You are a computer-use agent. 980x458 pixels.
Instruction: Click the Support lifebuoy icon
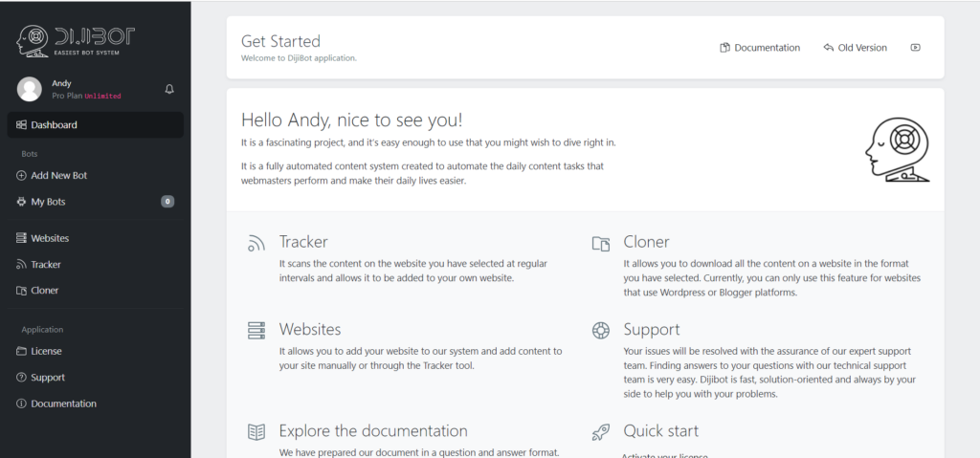[601, 331]
